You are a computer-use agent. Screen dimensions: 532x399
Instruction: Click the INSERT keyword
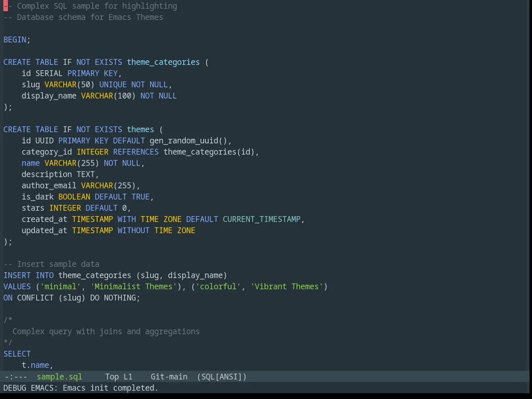[17, 275]
